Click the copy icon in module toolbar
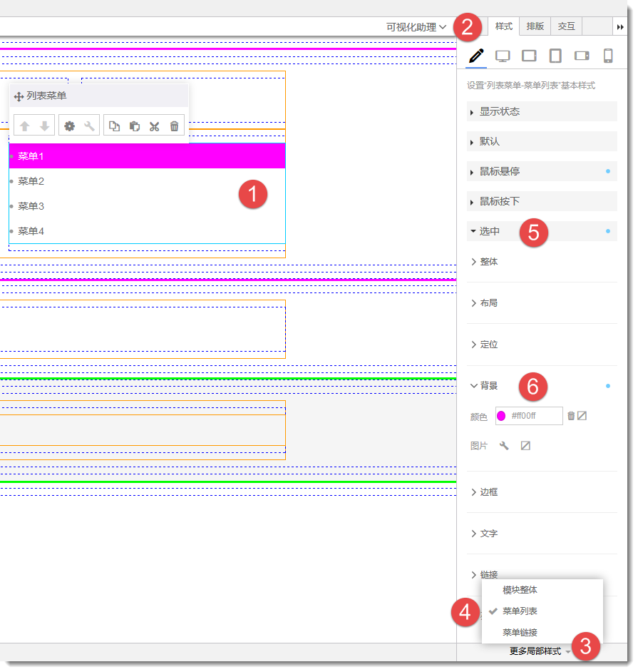The image size is (638, 672). point(114,126)
